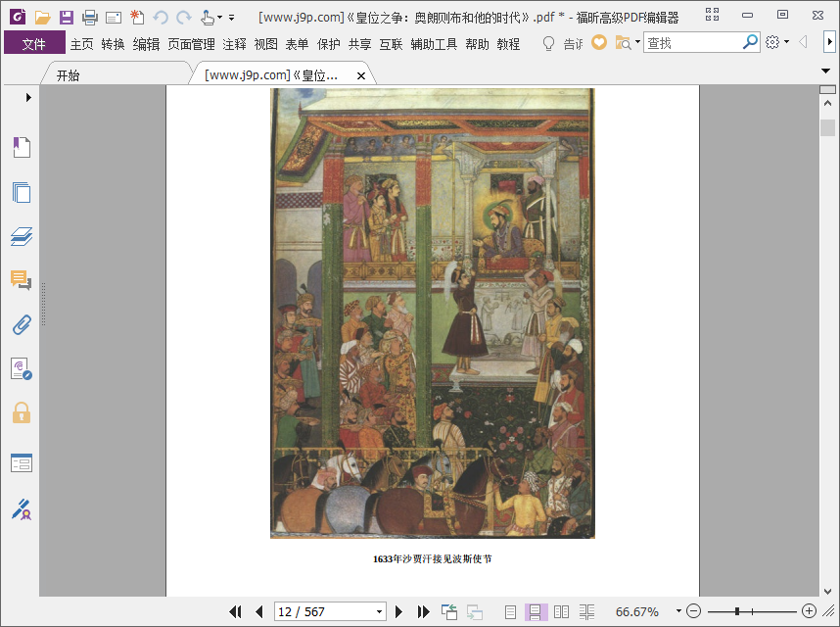840x627 pixels.
Task: Go to the previous view
Action: point(449,611)
